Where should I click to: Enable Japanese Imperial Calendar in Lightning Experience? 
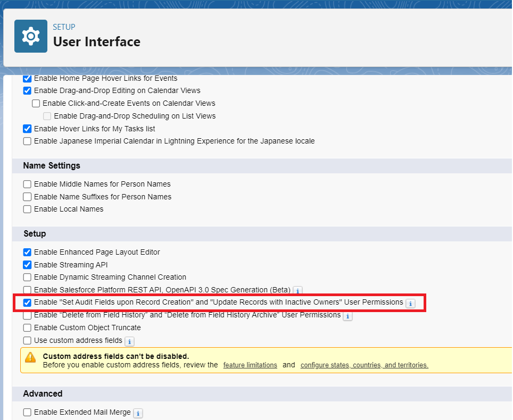(27, 141)
